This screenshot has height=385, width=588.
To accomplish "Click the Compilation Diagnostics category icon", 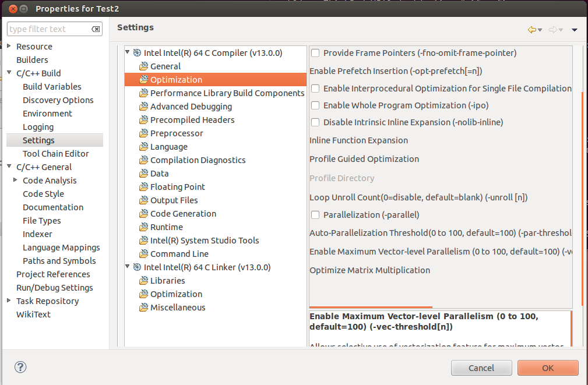I will tap(143, 160).
